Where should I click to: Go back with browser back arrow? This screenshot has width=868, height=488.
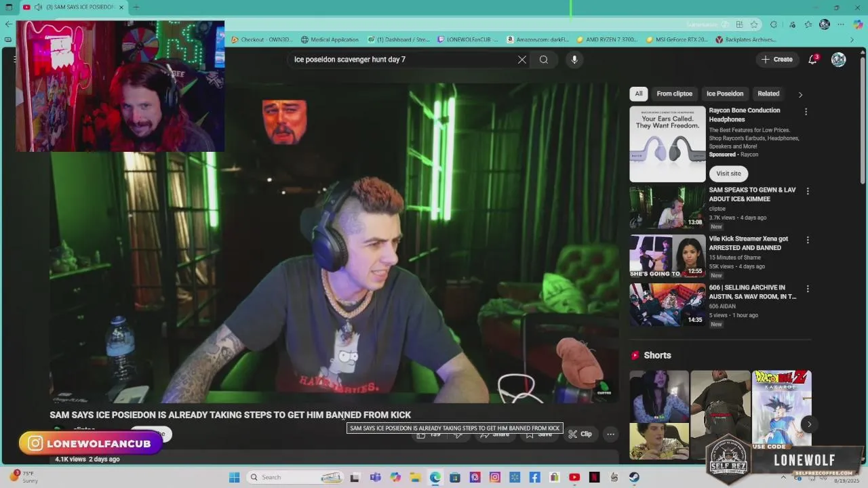coord(8,24)
